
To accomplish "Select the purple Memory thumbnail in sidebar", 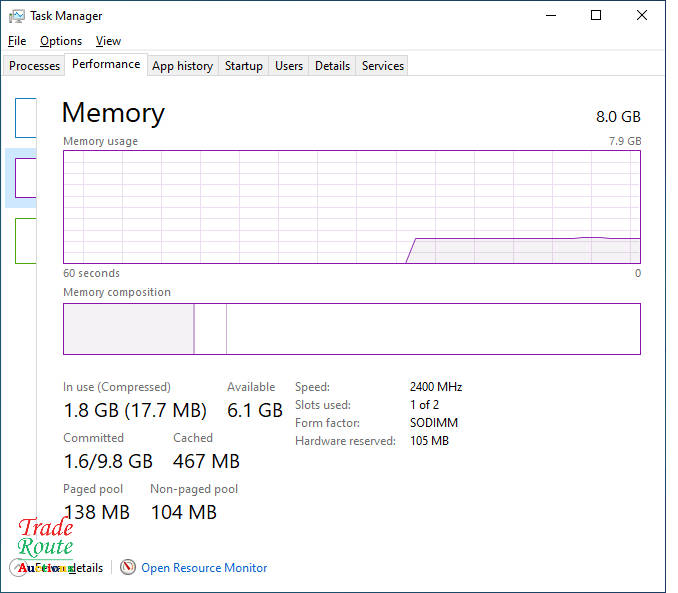I will 25,178.
